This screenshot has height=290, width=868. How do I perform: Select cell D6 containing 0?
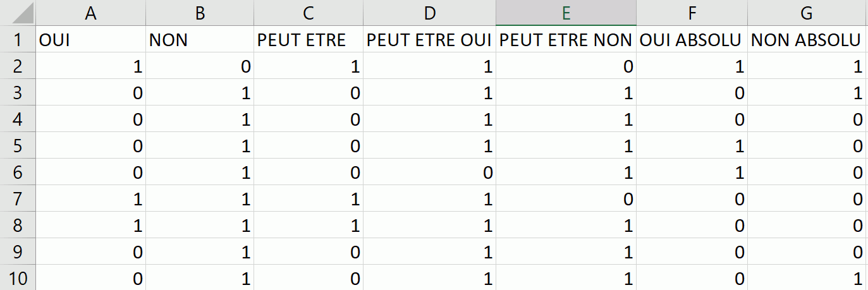[429, 172]
